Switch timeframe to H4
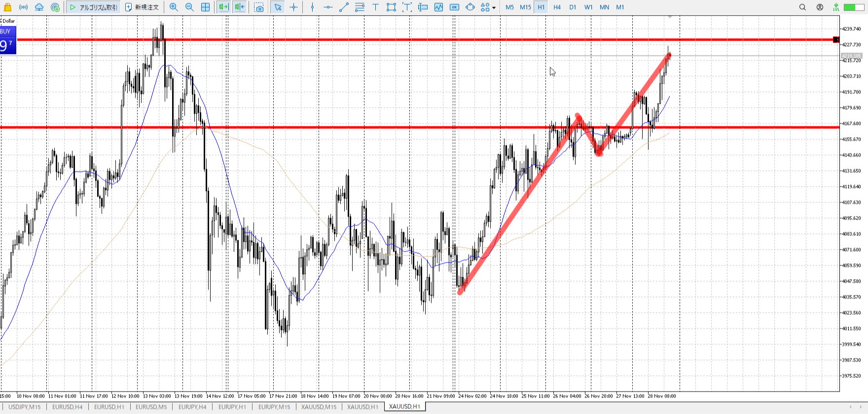 [x=557, y=7]
